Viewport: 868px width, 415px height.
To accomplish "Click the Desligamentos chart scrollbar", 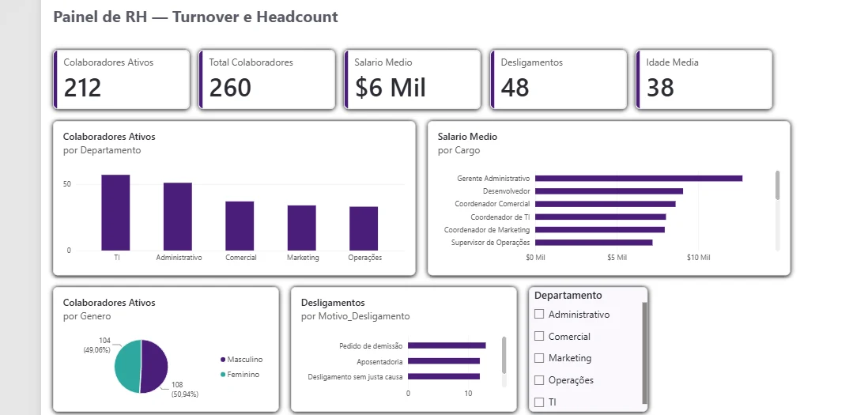I will point(504,355).
